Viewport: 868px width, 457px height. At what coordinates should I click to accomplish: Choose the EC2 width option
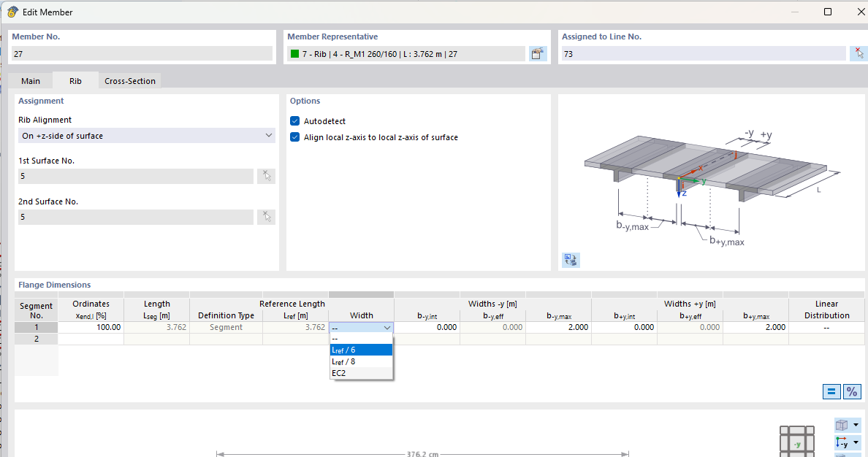tap(361, 373)
